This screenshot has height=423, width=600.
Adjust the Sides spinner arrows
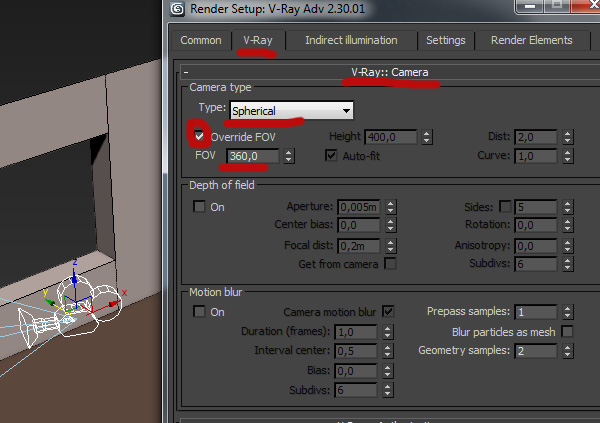coord(568,207)
